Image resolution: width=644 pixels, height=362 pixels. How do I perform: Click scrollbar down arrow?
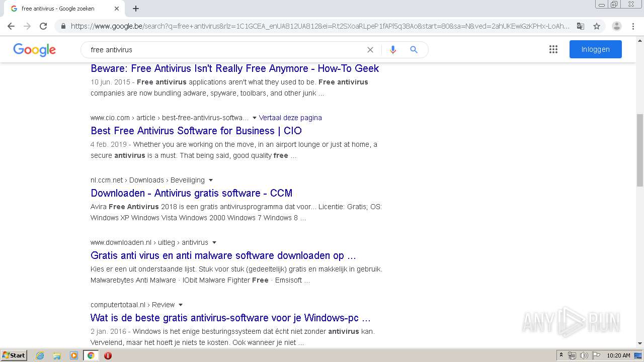coord(640,343)
